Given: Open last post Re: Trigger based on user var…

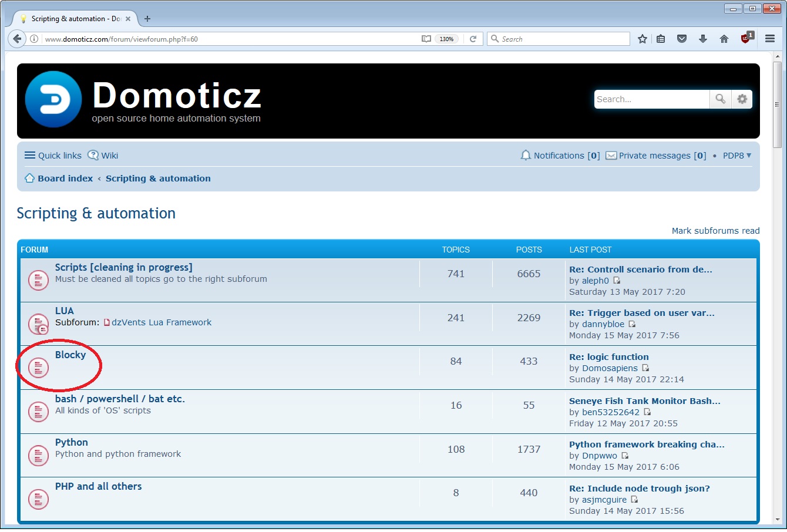Looking at the screenshot, I should coord(642,313).
